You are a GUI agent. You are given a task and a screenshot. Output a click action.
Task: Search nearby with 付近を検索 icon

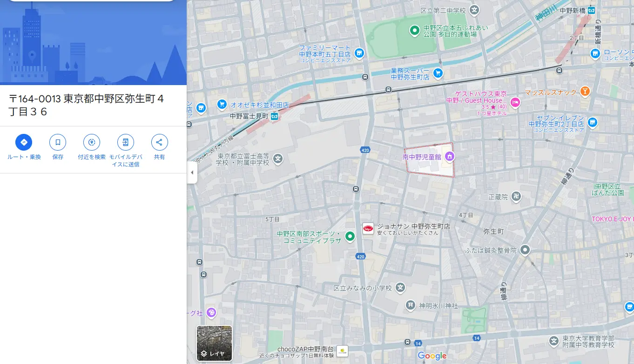[x=92, y=142]
